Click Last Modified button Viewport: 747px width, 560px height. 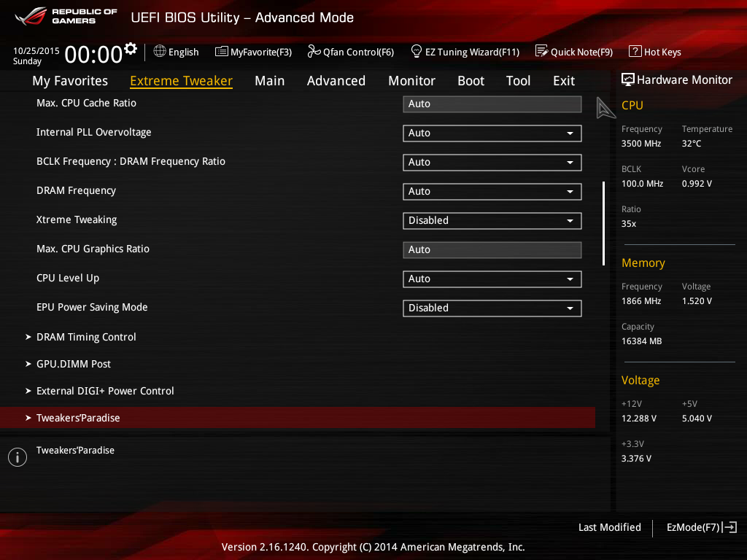point(610,527)
